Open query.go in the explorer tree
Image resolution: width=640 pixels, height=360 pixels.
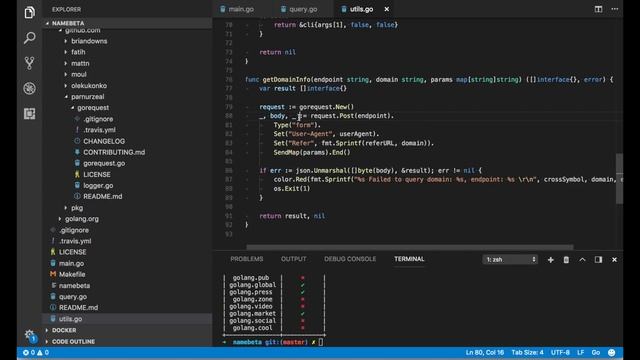[73, 297]
